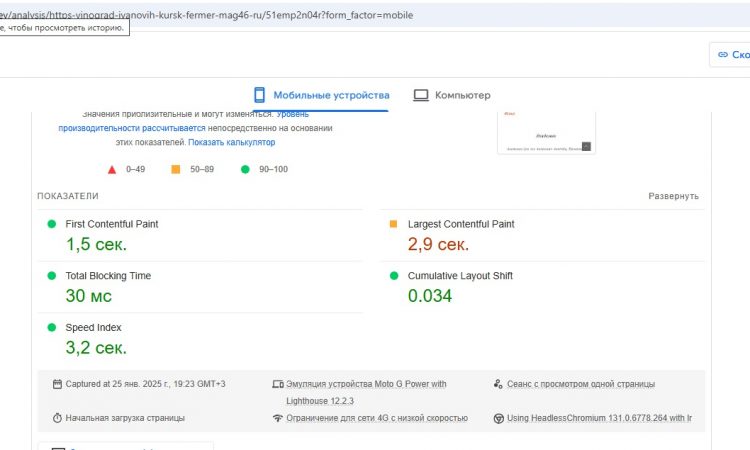
Task: Click the ПОКАЗАТЕЛИ section heading
Action: [x=68, y=196]
